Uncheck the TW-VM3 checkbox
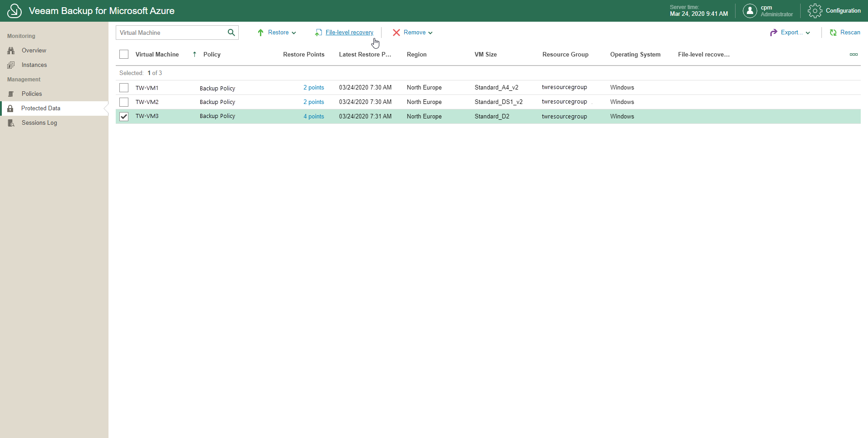 124,117
